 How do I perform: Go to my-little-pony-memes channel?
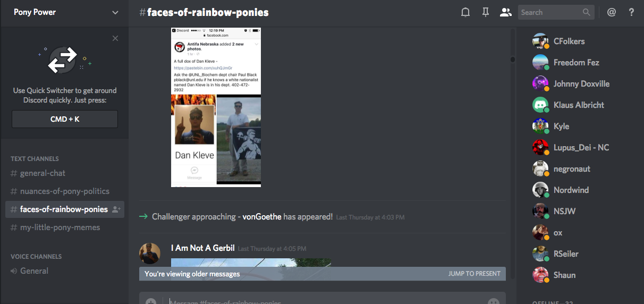coord(60,227)
